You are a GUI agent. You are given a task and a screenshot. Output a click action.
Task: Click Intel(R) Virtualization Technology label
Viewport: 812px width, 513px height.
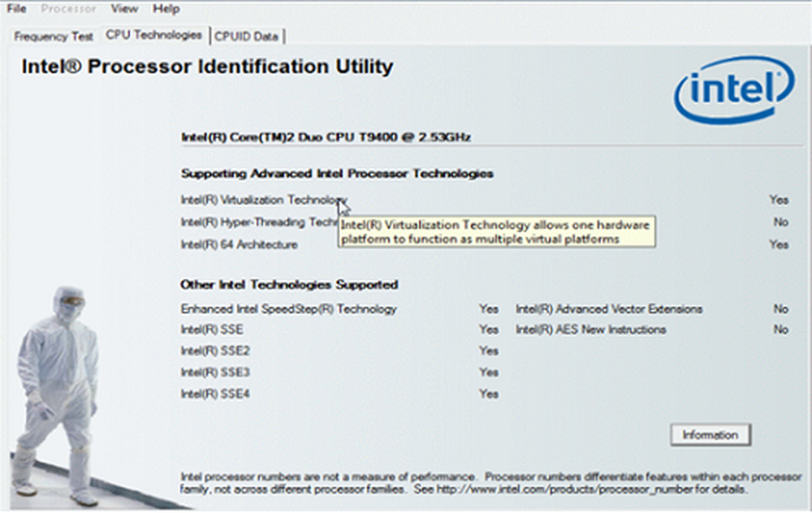coord(264,200)
